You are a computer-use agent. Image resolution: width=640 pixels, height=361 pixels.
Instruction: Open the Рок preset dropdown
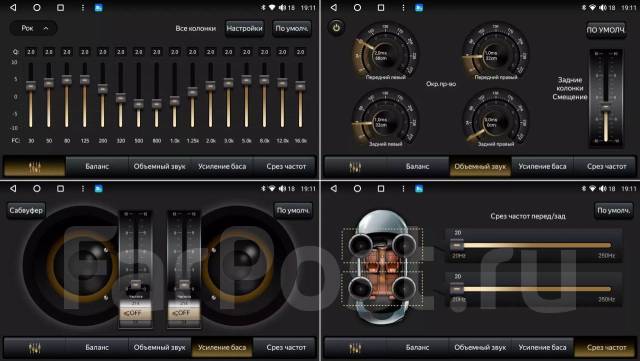click(33, 28)
